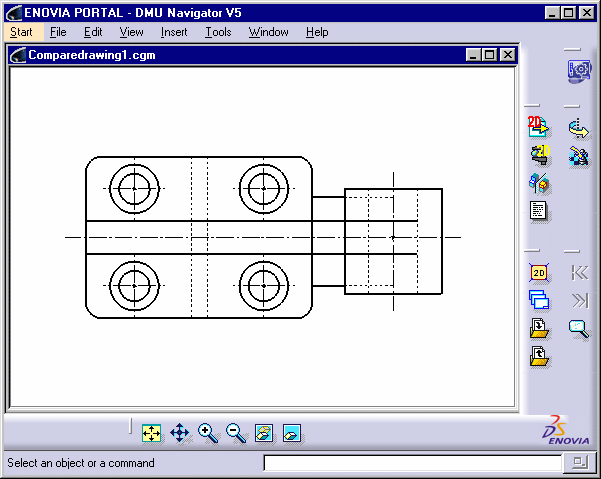The height and width of the screenshot is (479, 601).
Task: Click the 2D document icon with red label
Action: coord(539,127)
